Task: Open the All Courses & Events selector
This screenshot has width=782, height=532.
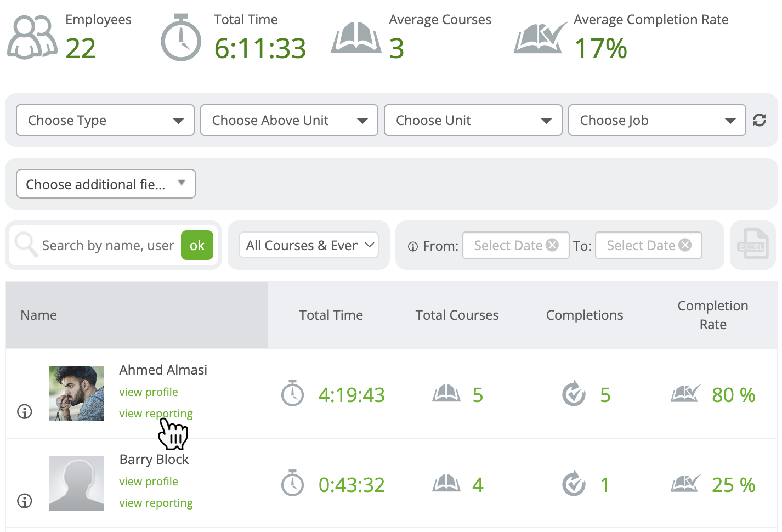Action: tap(308, 245)
